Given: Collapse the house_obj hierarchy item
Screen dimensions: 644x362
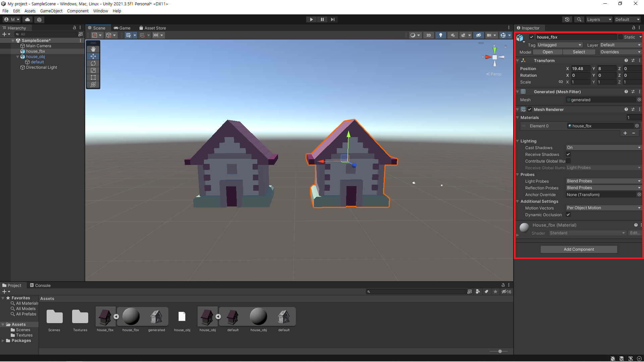Looking at the screenshot, I should (18, 57).
